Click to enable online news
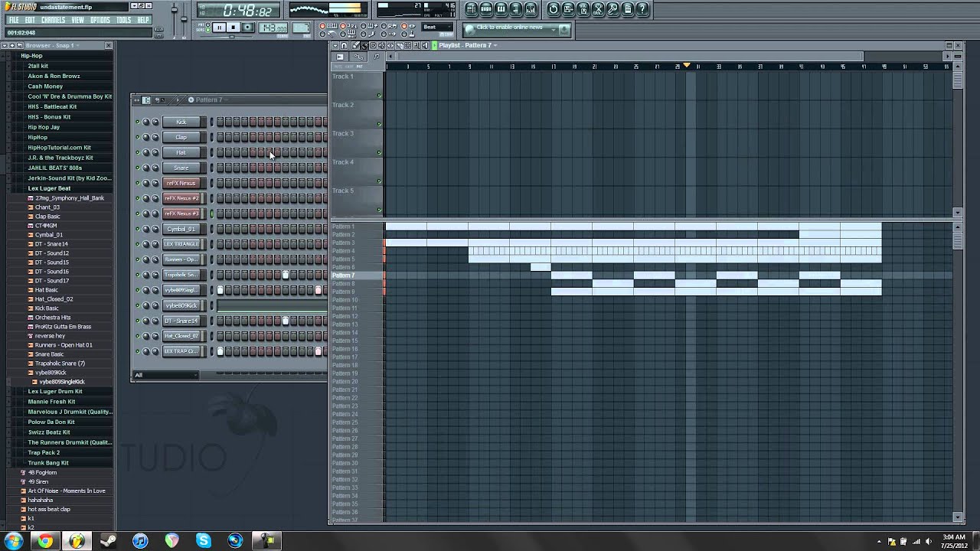This screenshot has height=551, width=980. 509,28
